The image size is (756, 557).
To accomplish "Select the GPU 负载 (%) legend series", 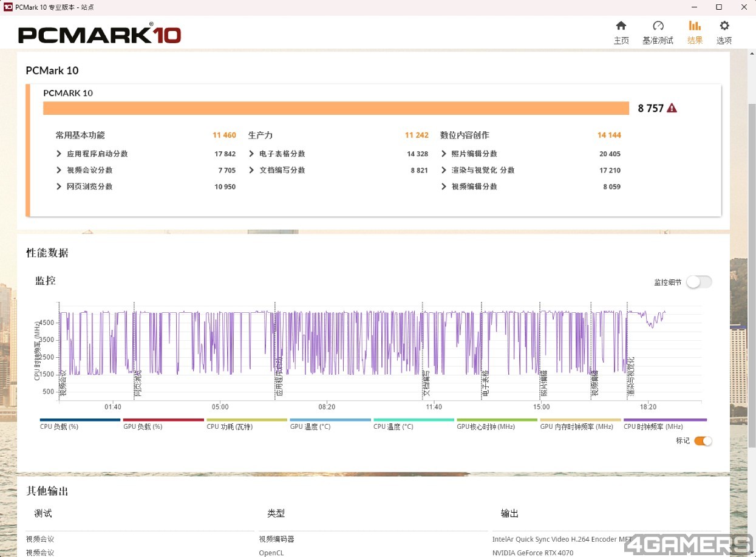I will pyautogui.click(x=163, y=423).
